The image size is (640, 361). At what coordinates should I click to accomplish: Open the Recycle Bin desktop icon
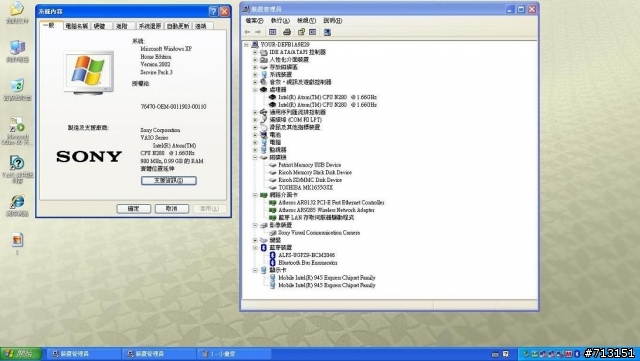pyautogui.click(x=17, y=85)
